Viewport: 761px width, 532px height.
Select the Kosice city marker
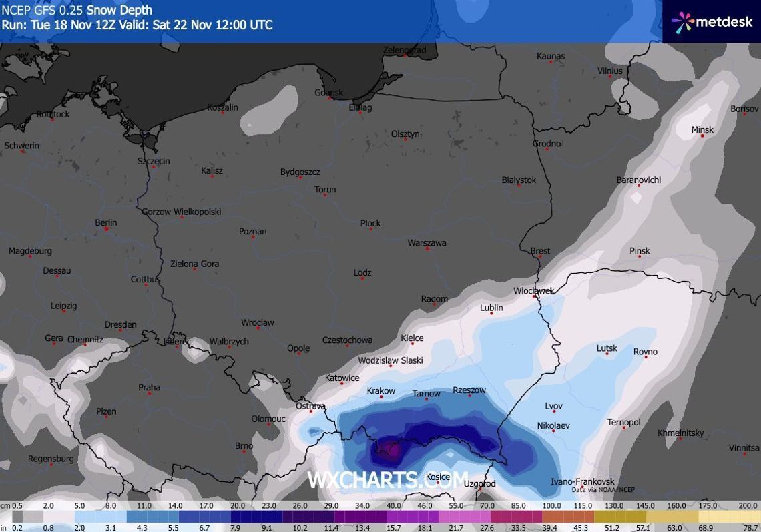pyautogui.click(x=437, y=485)
